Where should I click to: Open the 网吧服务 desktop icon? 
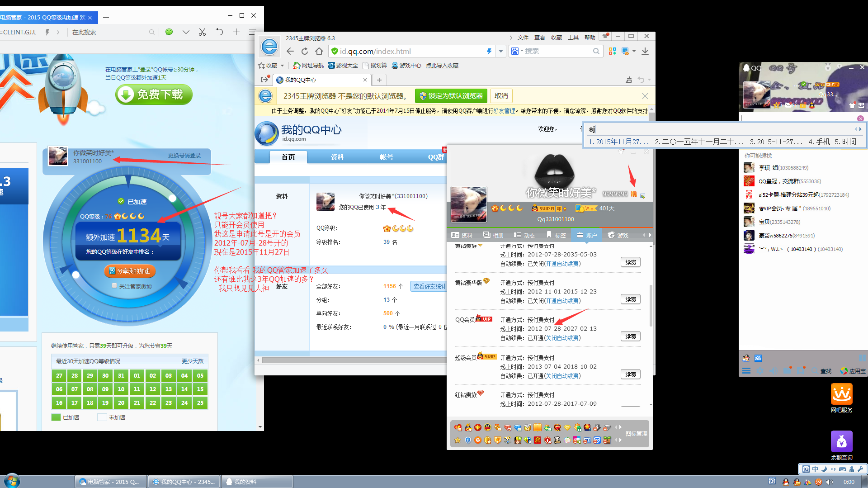(841, 398)
